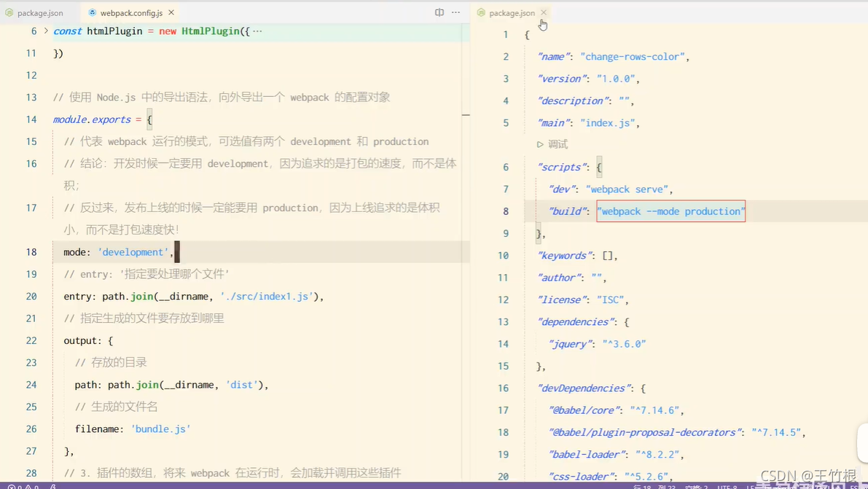Click the split editor icon
This screenshot has width=868, height=489.
tap(439, 12)
